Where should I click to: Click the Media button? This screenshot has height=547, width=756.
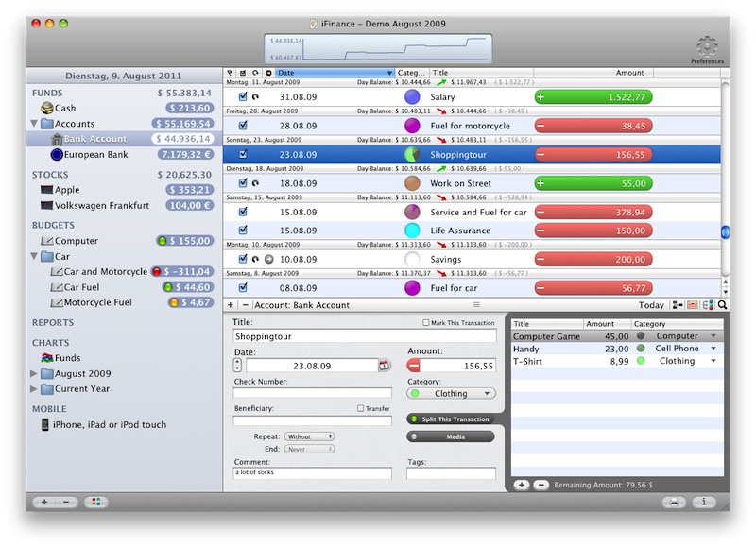[451, 436]
